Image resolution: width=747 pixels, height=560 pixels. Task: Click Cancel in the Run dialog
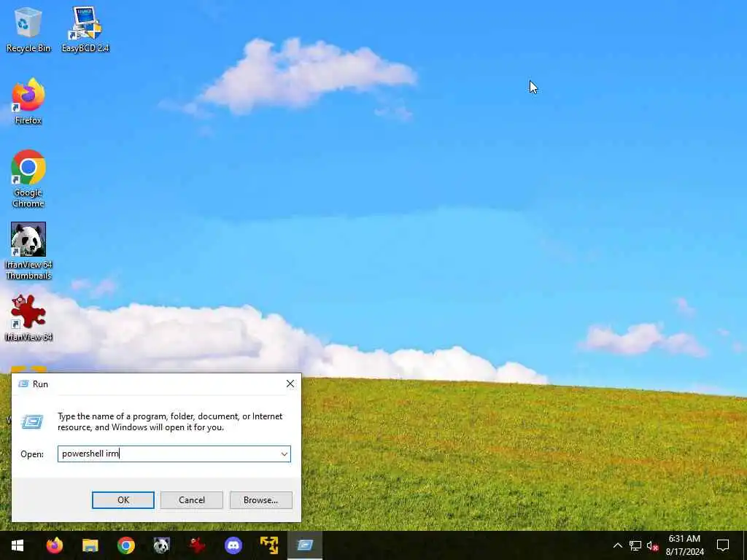pyautogui.click(x=192, y=500)
